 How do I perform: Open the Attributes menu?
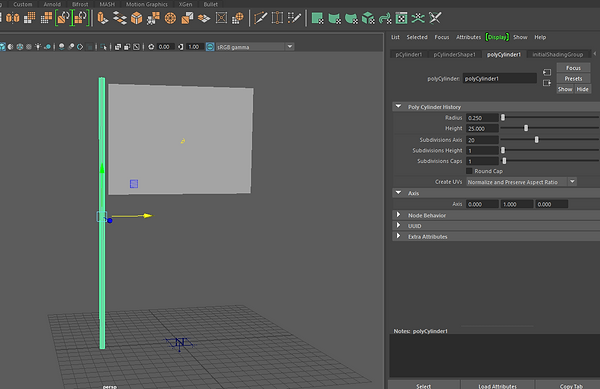tap(468, 37)
